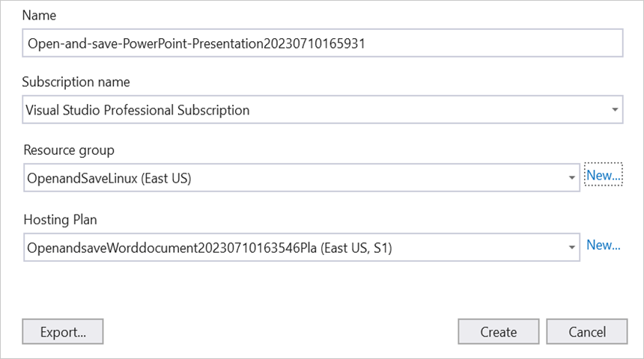Click the "Resource group" label
Screen dimensions: 644x359
(69, 150)
